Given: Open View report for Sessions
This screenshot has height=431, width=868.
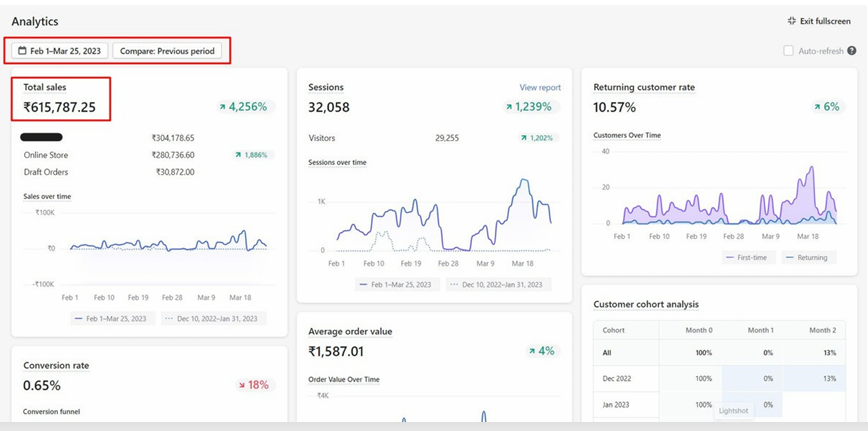Looking at the screenshot, I should tap(540, 88).
